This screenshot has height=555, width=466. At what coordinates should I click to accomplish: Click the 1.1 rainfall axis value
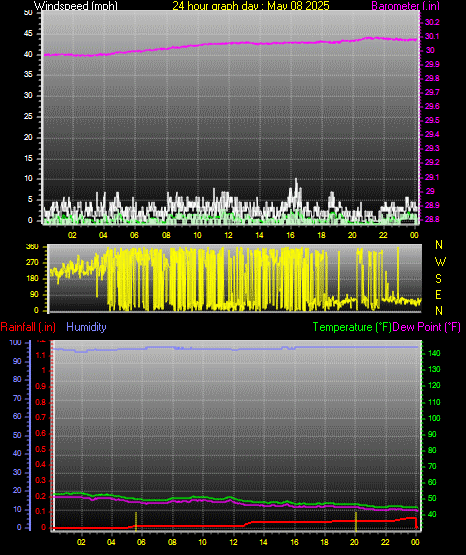41,355
